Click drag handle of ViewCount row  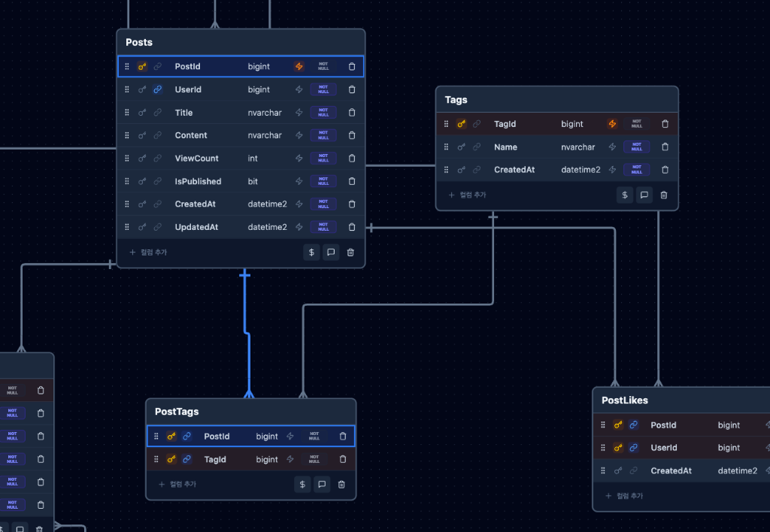click(x=127, y=159)
